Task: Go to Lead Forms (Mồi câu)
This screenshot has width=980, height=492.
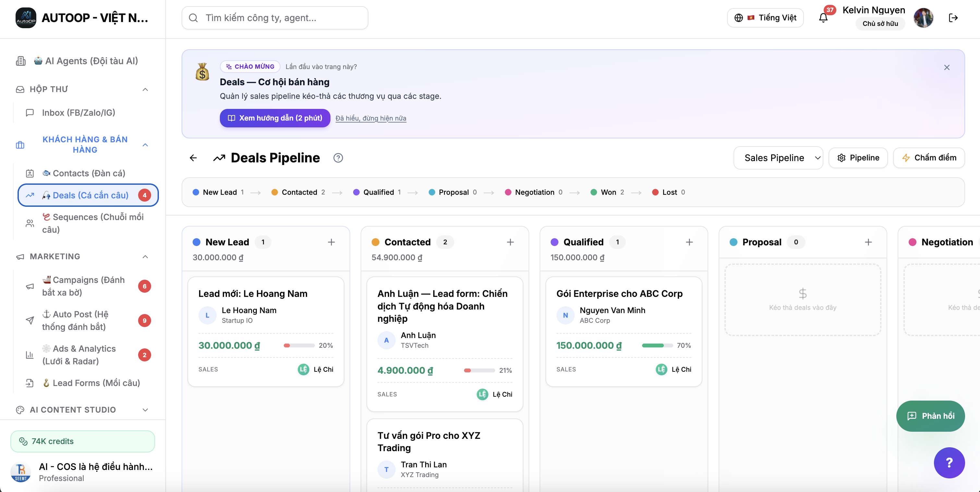Action: (96, 383)
